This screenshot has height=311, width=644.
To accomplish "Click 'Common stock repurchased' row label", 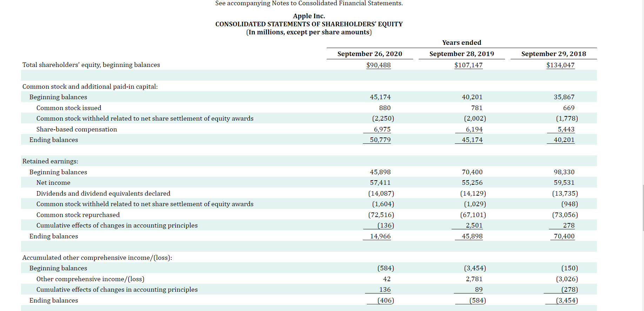I will pos(78,215).
